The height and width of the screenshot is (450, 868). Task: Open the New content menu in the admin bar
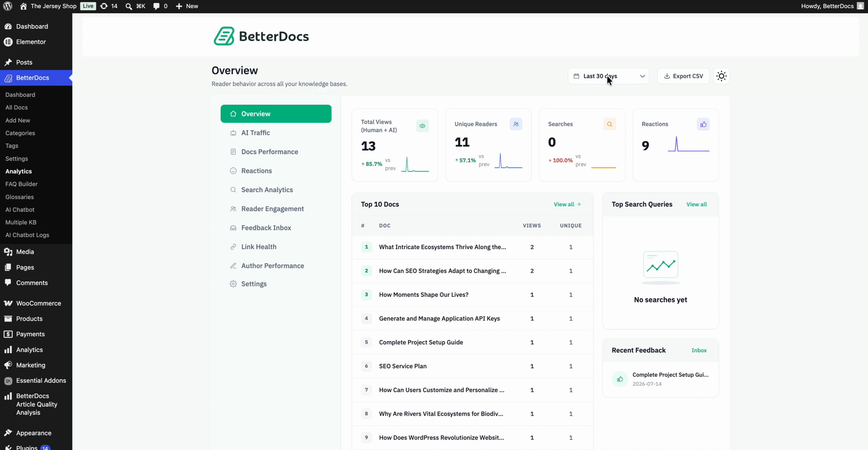[187, 6]
